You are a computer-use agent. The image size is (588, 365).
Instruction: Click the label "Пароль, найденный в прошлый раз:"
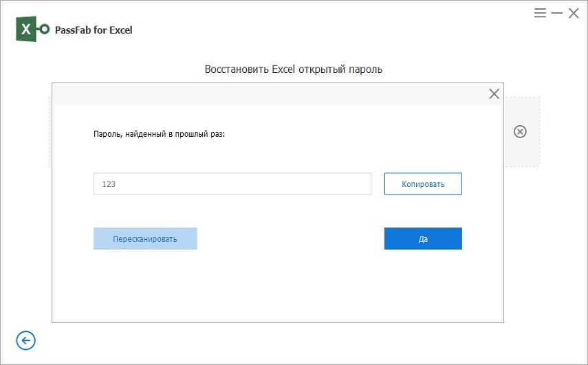[159, 134]
